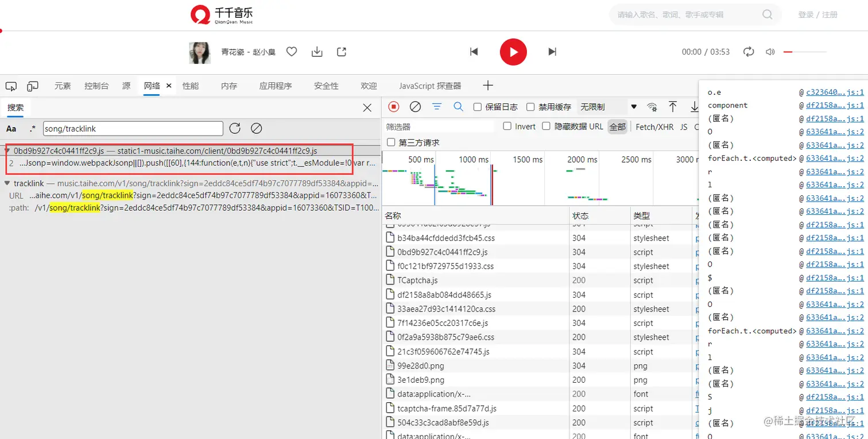
Task: Click the network conditions wifi icon
Action: [x=652, y=107]
